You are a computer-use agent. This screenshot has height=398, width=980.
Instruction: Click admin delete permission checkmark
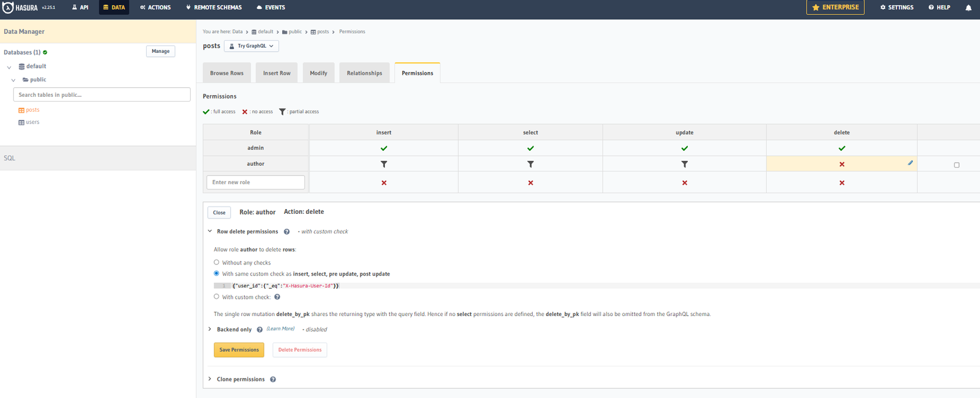(x=842, y=149)
